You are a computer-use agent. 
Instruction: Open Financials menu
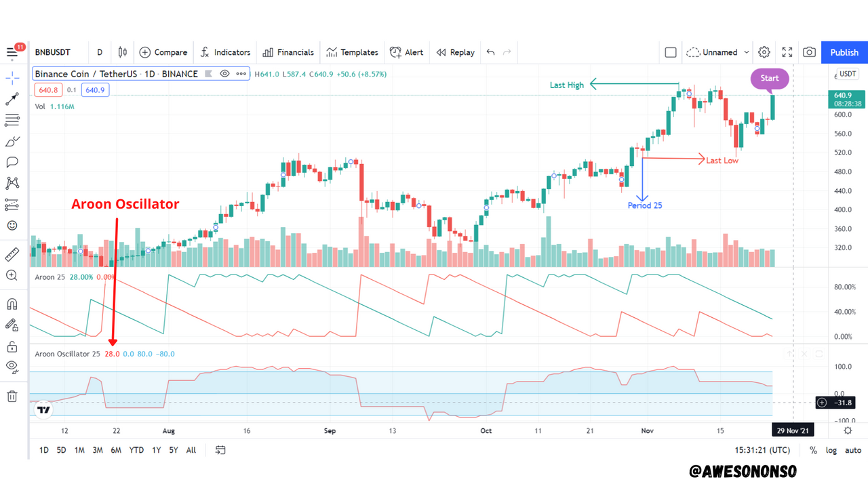288,52
